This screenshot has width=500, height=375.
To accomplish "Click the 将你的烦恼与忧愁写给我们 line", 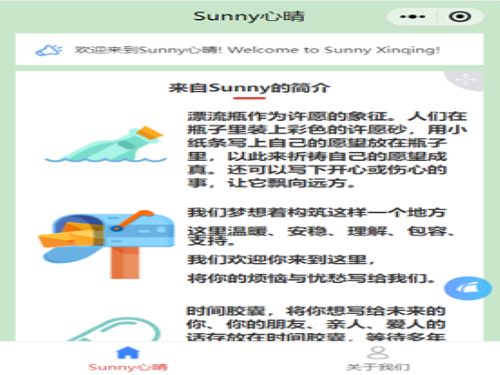I will tap(311, 278).
